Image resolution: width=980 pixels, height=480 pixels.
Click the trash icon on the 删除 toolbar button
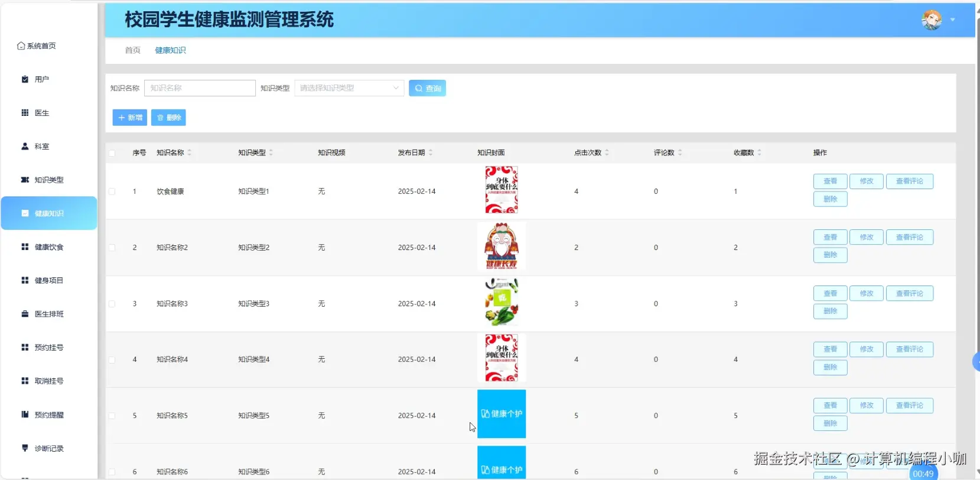(160, 118)
